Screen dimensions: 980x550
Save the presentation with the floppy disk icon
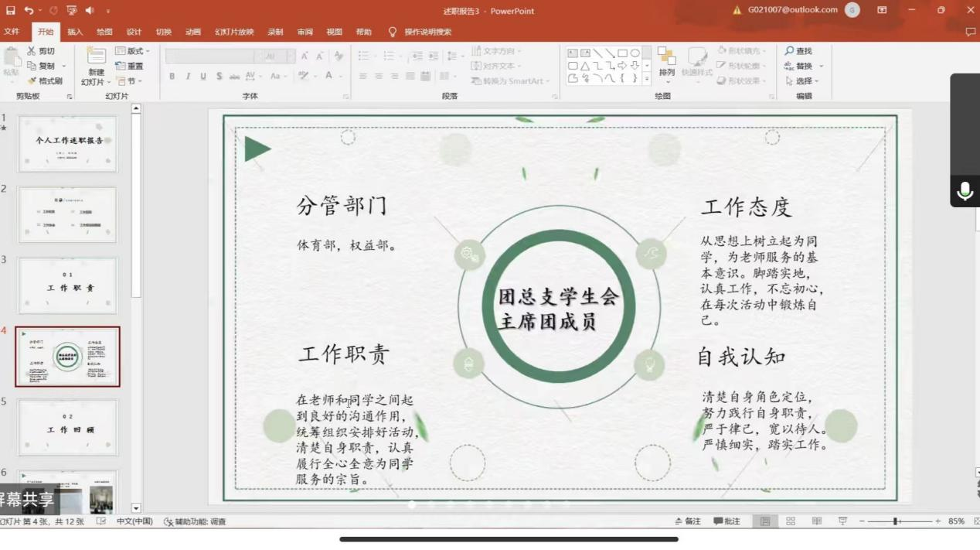pyautogui.click(x=11, y=11)
